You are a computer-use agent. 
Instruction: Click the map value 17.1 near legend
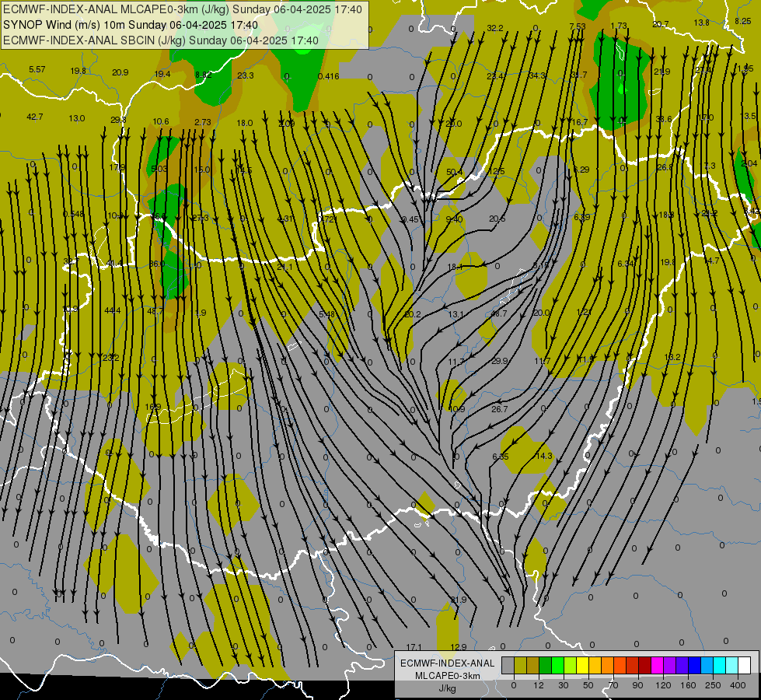tap(414, 647)
